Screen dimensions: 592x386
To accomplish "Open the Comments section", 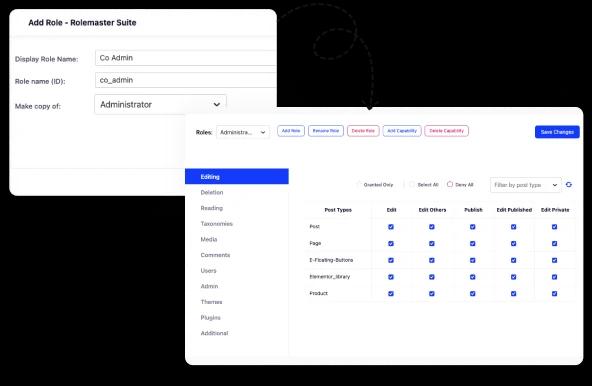I will (x=215, y=255).
